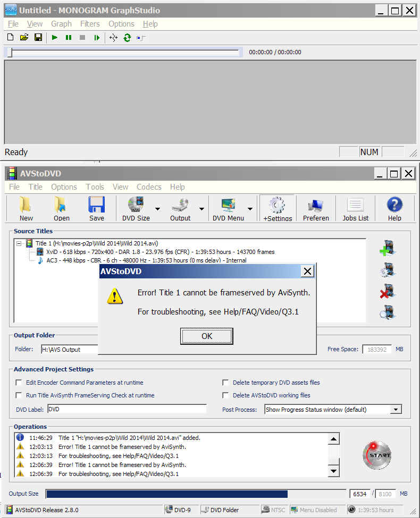Click the 6534 output size field
The image size is (420, 518).
tap(360, 494)
